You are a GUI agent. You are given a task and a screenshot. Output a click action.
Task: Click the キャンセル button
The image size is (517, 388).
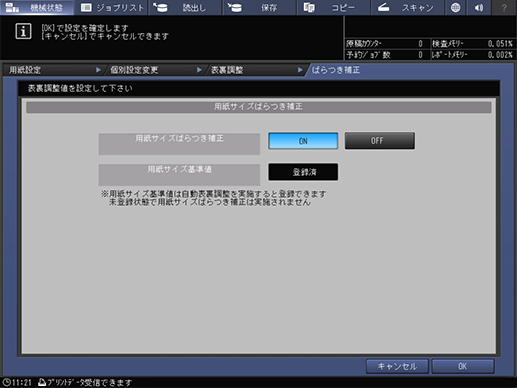tap(397, 366)
